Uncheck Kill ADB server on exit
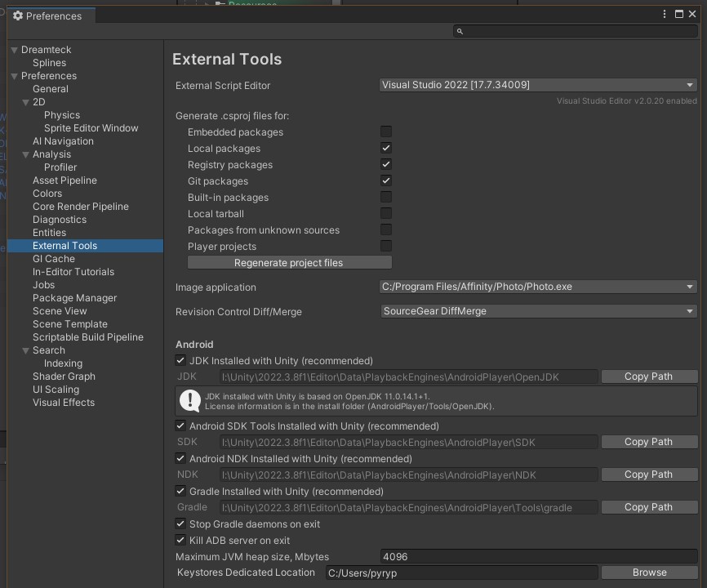Screen dimensions: 707x588 (x=180, y=540)
